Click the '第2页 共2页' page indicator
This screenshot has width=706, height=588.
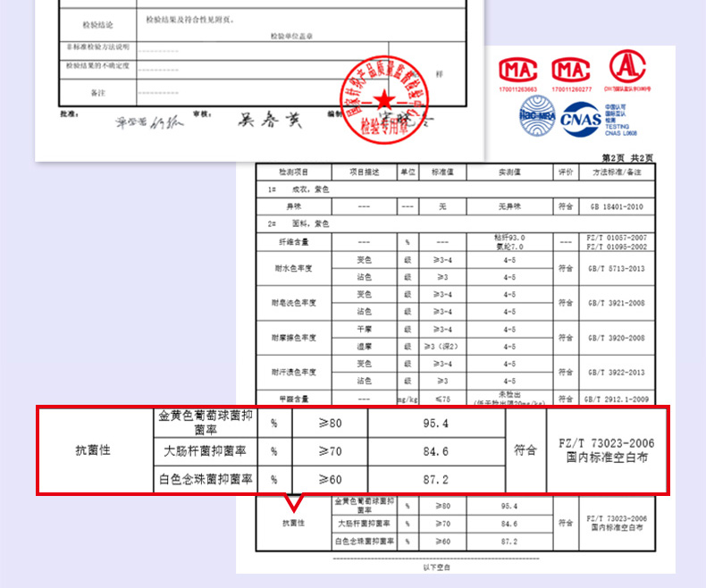(627, 157)
